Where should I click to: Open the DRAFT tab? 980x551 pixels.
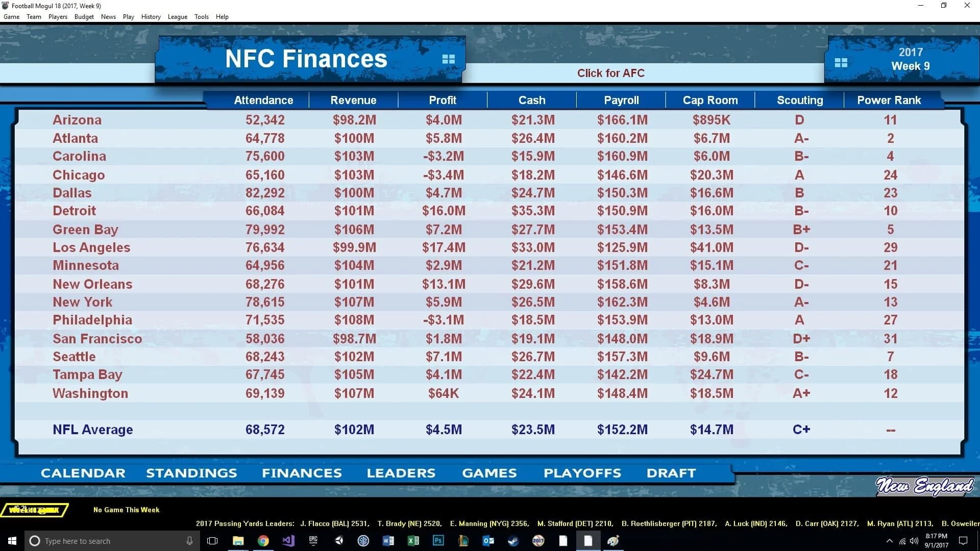(671, 473)
